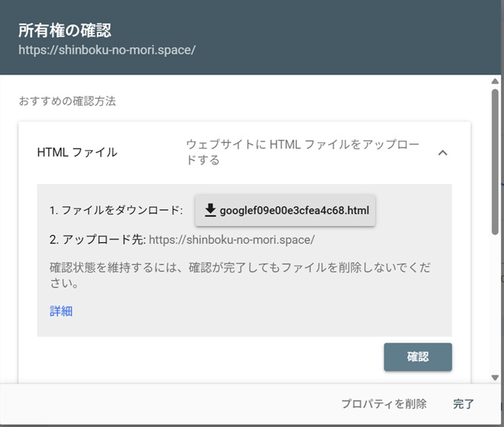Collapse the HTML ファイル section chevron

click(443, 152)
